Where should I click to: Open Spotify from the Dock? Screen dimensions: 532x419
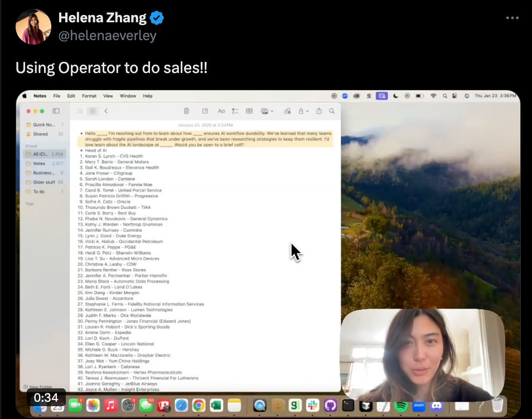click(401, 406)
